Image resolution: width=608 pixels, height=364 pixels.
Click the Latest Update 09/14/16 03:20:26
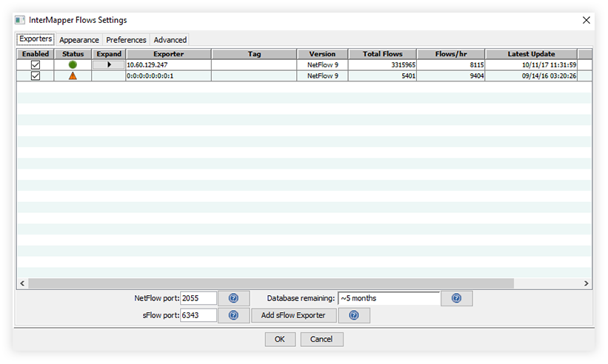coord(549,76)
